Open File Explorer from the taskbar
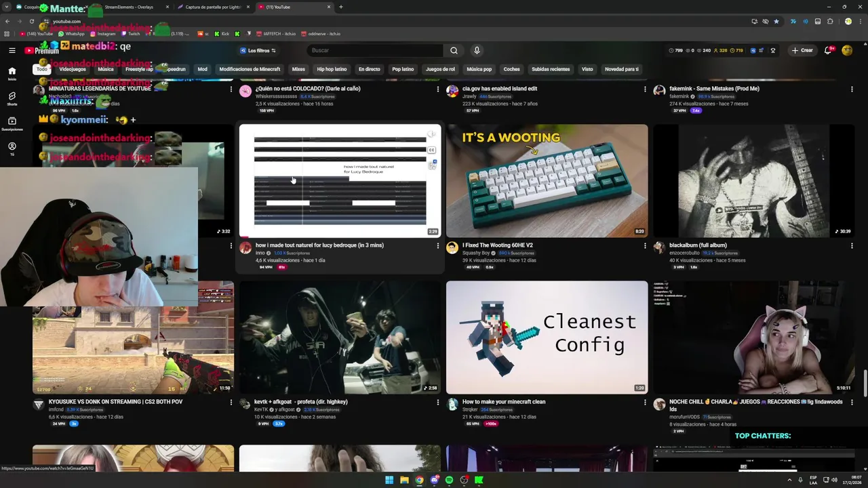The image size is (868, 488). coord(404,480)
